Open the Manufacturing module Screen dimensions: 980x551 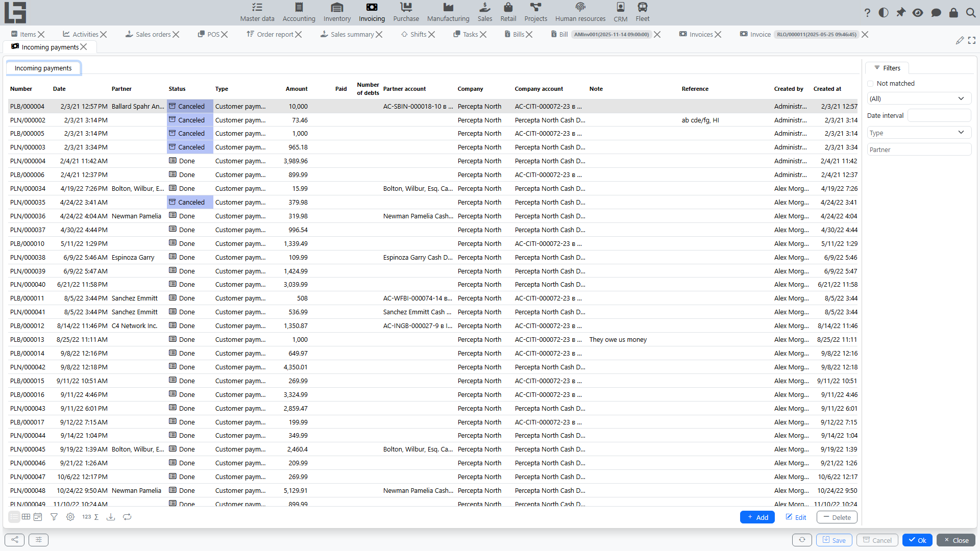tap(448, 12)
